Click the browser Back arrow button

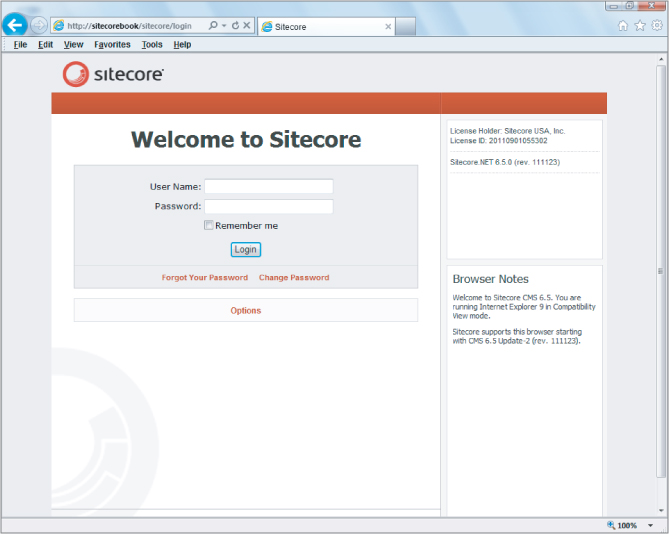[15, 25]
